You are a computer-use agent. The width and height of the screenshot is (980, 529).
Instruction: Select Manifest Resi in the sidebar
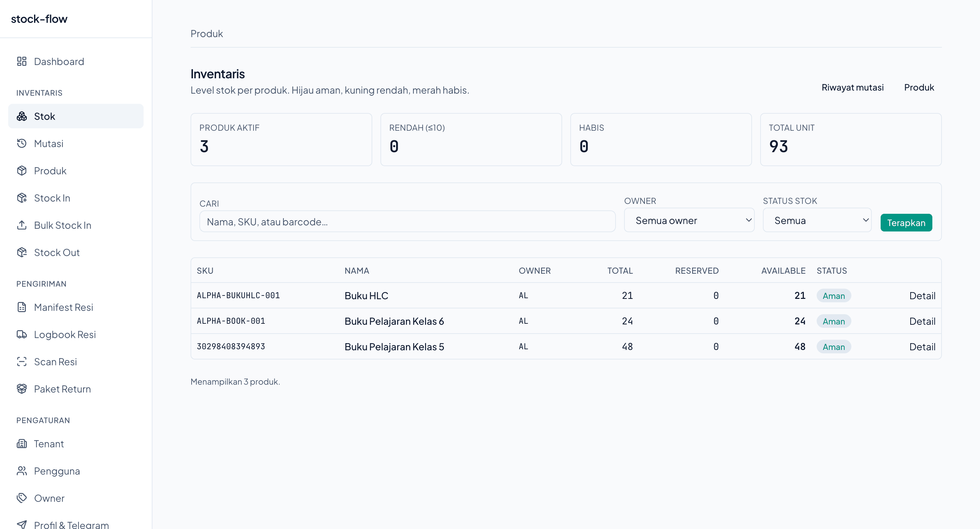(76, 307)
